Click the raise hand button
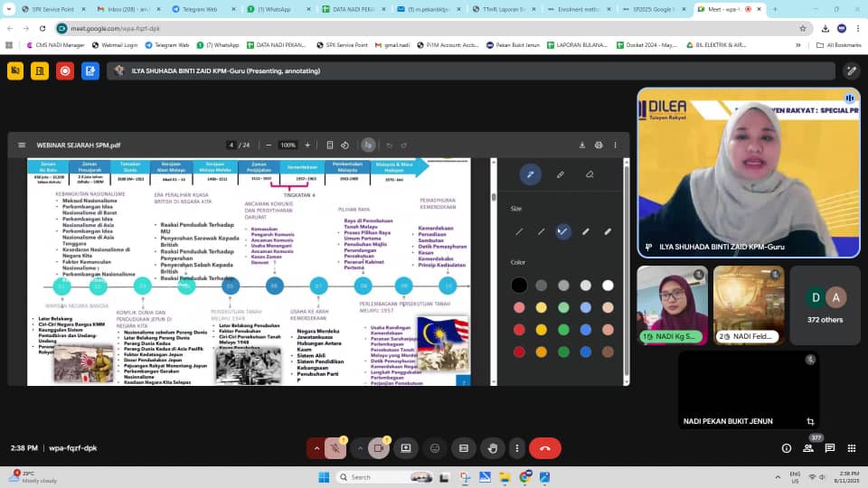 (493, 447)
